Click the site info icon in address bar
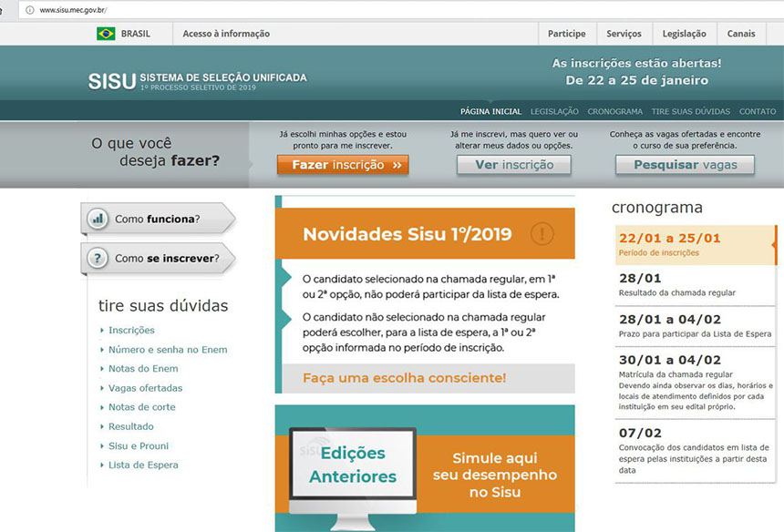The width and height of the screenshot is (784, 532). 30,9
